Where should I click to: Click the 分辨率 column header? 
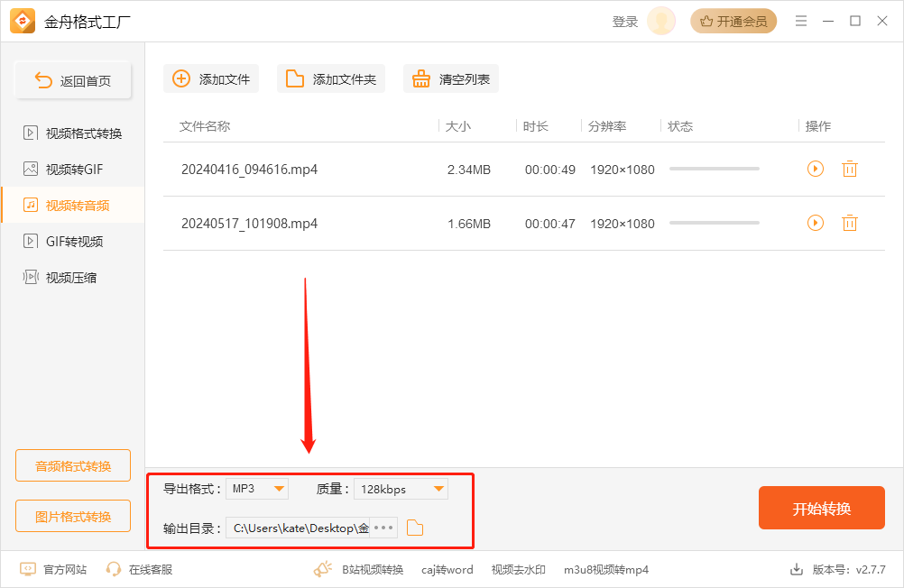click(607, 126)
